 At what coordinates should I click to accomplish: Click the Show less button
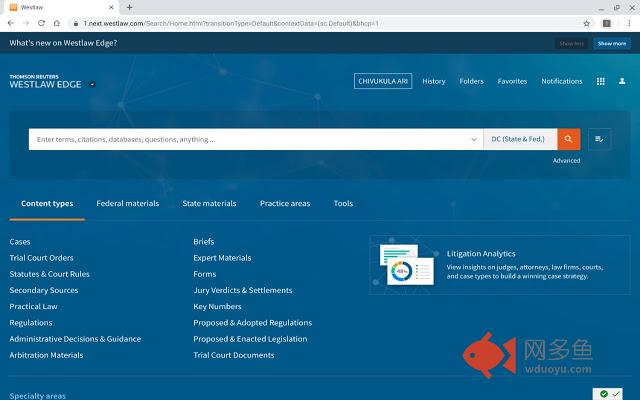tap(571, 43)
